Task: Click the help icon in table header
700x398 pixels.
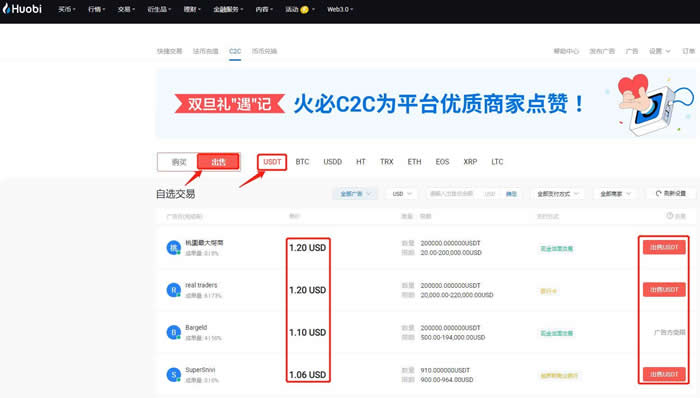Action: (670, 216)
